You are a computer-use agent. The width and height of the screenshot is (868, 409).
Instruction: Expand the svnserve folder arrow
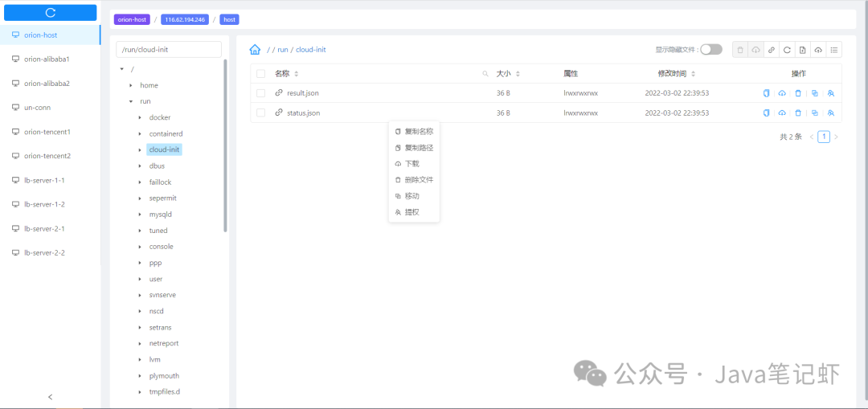140,295
